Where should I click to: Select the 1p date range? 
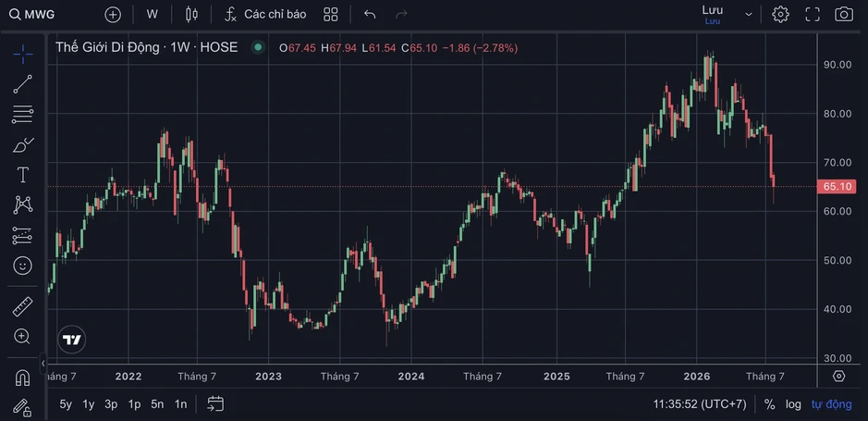[x=135, y=404]
